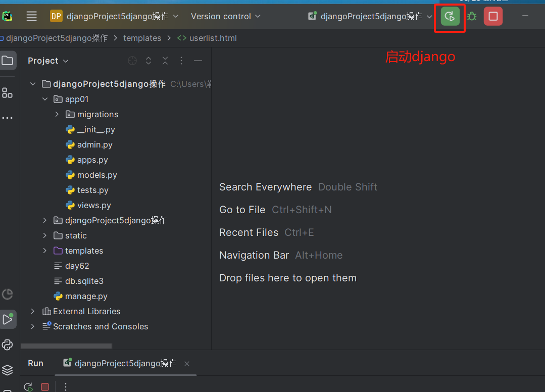Image resolution: width=545 pixels, height=392 pixels.
Task: Expand Scratches and Consoles
Action: click(x=33, y=326)
